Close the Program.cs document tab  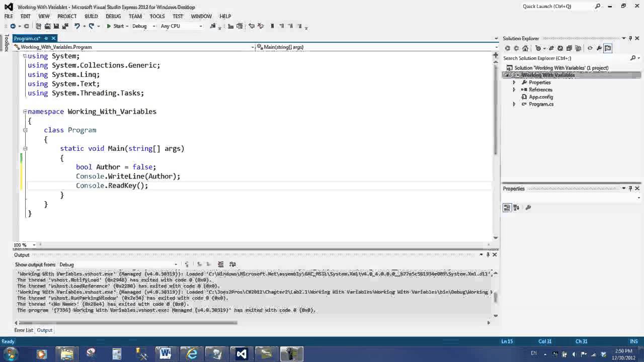(x=53, y=38)
